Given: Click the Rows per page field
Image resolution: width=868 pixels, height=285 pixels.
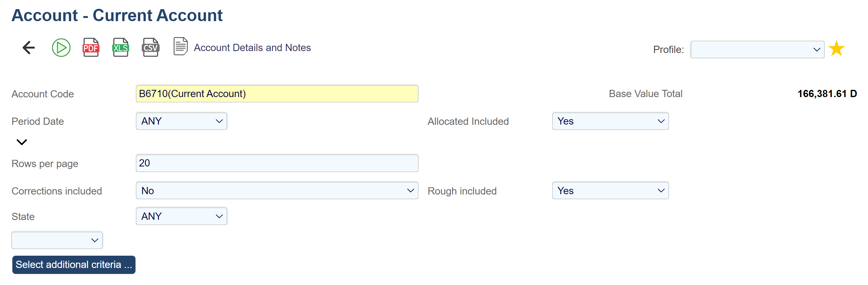Looking at the screenshot, I should point(277,163).
